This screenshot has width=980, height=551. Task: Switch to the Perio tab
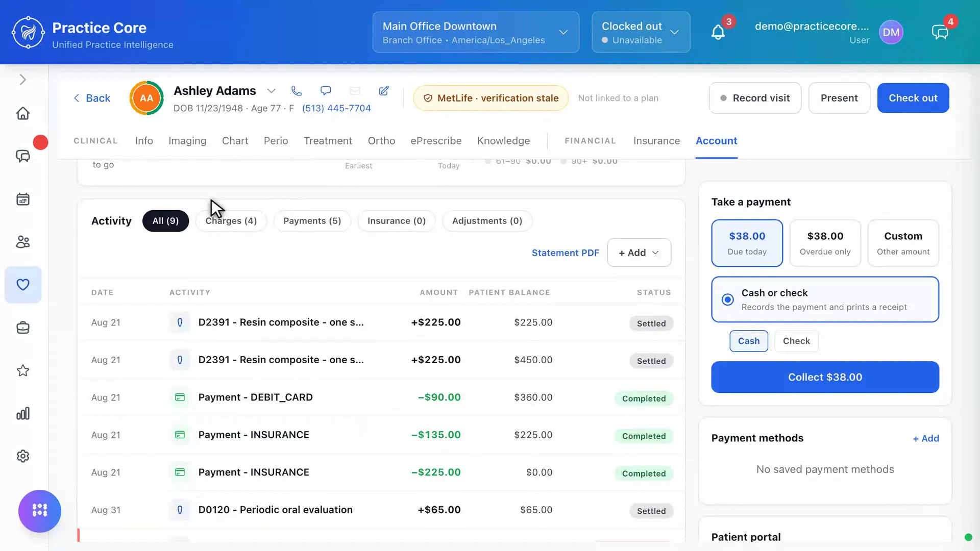coord(276,141)
